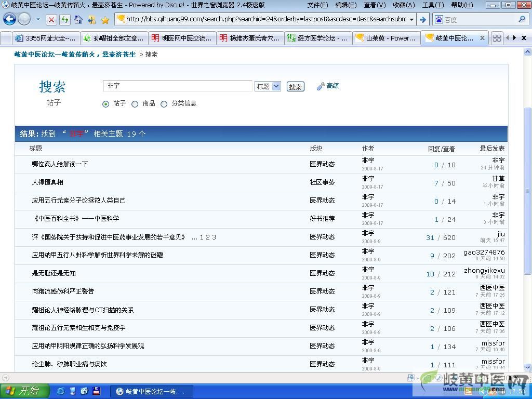
Task: Click the yellow star favorites icon
Action: pos(105,20)
